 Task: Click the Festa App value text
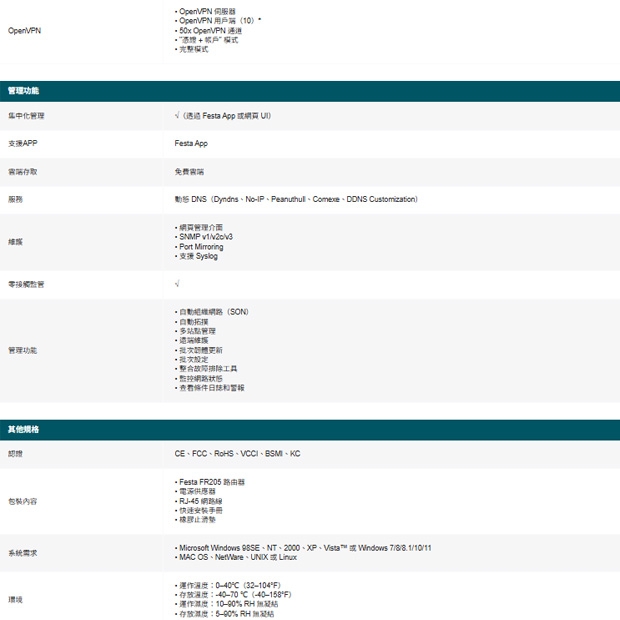[x=191, y=144]
